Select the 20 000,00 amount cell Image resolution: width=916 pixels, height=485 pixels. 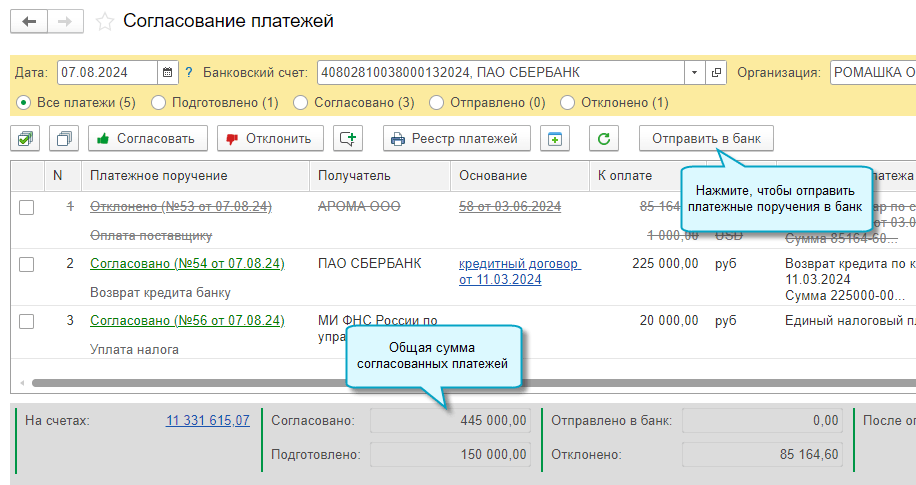pyautogui.click(x=669, y=320)
